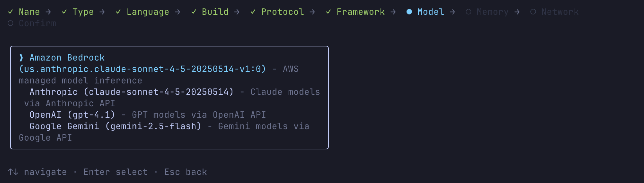
Task: Choose the Anthropic claude-sonnet-4-5 model option
Action: [x=131, y=92]
